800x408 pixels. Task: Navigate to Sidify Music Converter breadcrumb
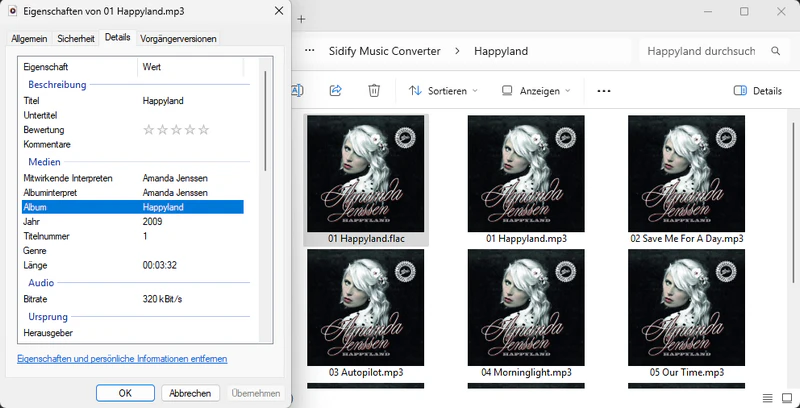pos(384,51)
